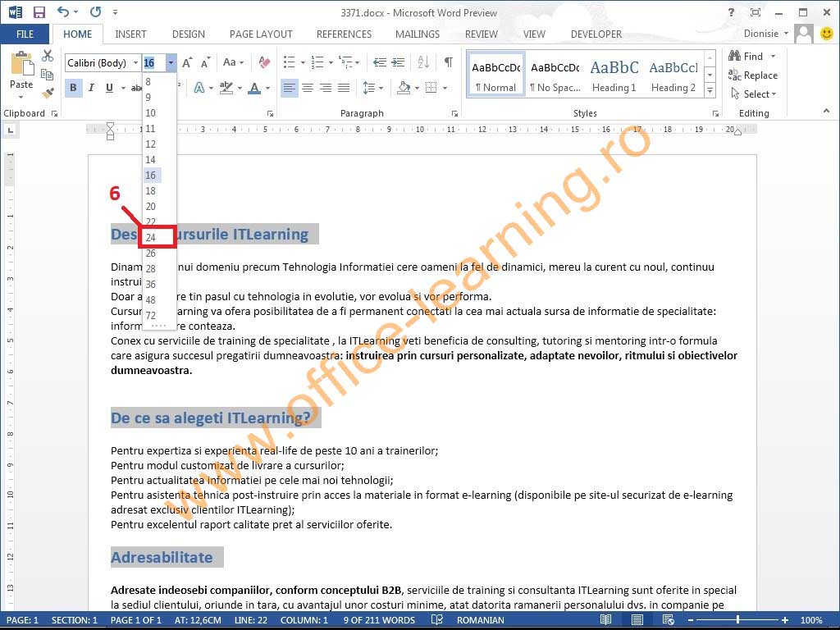Click the proofing errors book icon

[437, 620]
